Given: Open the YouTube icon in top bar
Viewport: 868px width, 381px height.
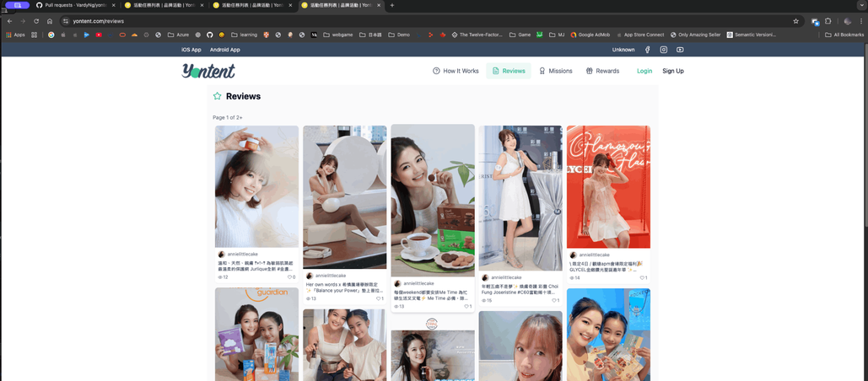Looking at the screenshot, I should pos(680,50).
